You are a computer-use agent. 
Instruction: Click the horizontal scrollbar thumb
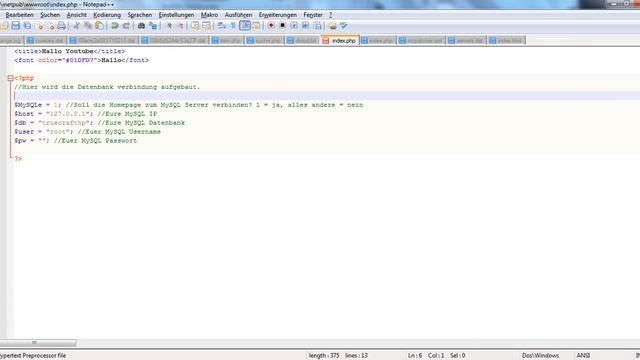(38, 342)
